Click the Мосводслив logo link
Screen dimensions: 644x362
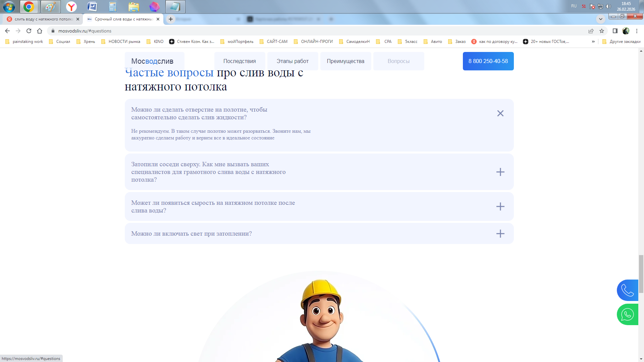pos(152,61)
